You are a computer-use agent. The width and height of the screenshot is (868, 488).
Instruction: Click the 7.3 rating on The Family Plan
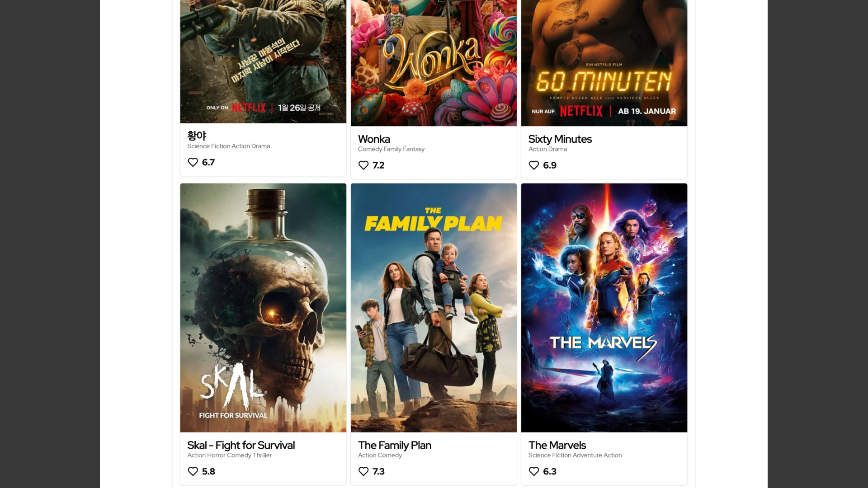378,471
